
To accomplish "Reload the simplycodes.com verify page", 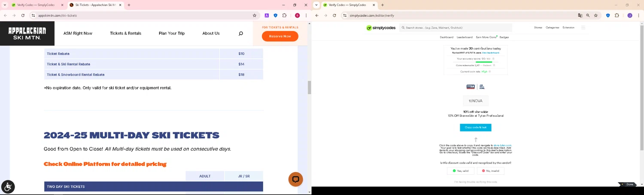I will click(334, 15).
